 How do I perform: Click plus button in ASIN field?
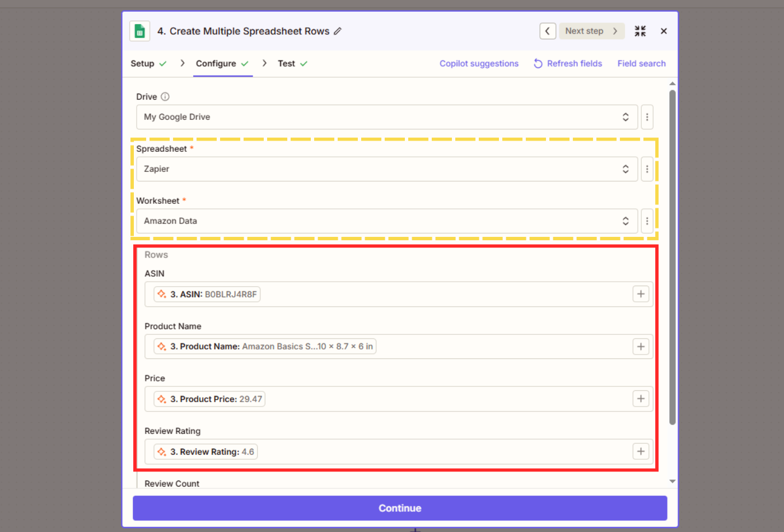pos(641,294)
